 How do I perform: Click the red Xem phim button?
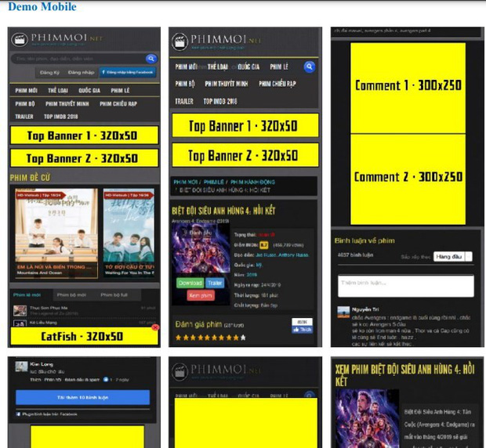click(x=201, y=295)
